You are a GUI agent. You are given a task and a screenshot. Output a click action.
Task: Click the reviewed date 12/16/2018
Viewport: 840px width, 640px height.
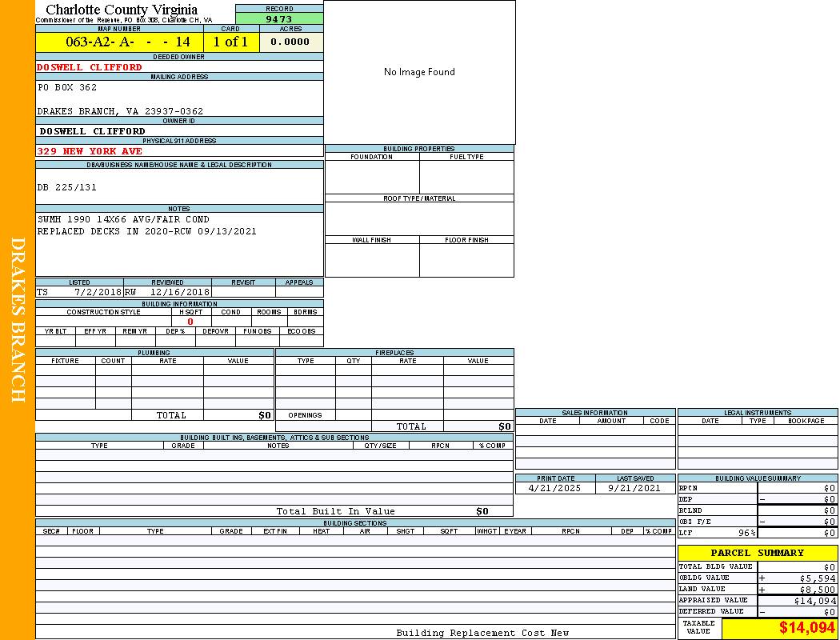tap(179, 292)
